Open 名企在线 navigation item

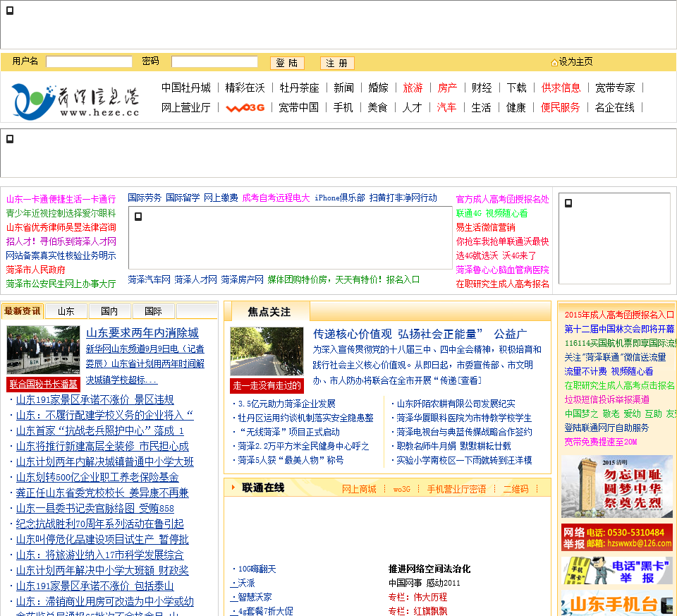pos(614,107)
